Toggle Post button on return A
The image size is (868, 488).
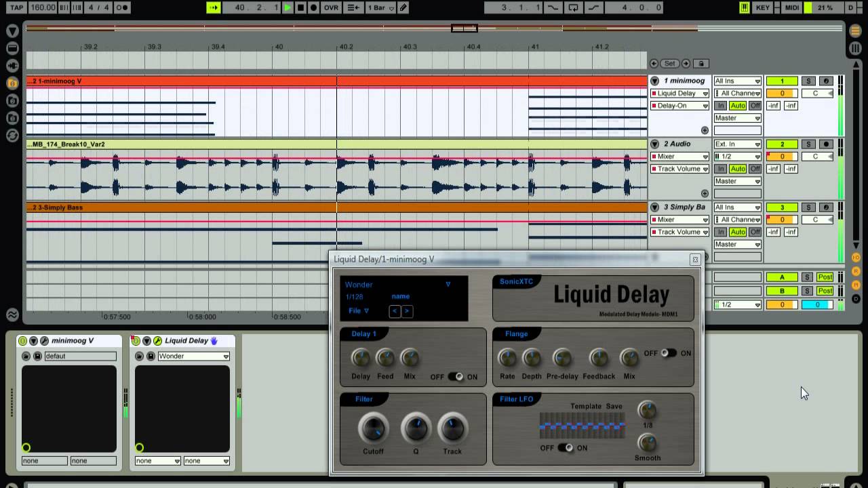[825, 277]
